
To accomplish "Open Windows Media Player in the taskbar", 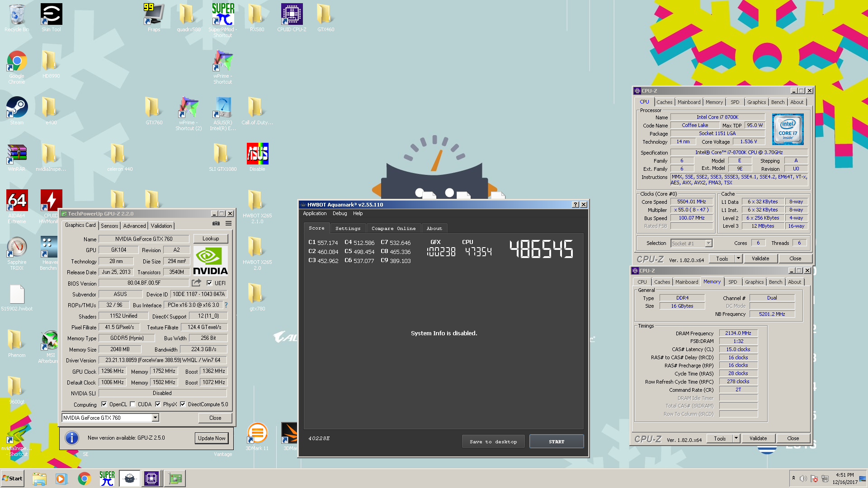I will [x=61, y=479].
